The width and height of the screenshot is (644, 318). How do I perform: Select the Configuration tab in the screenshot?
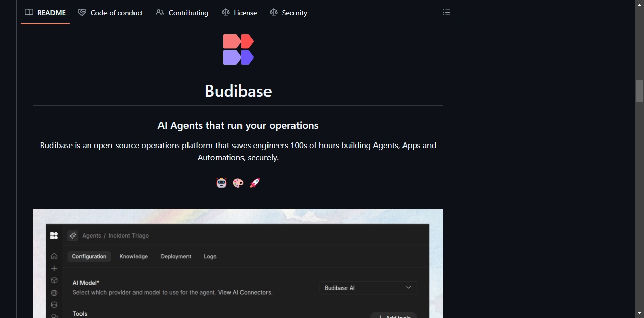coord(89,256)
